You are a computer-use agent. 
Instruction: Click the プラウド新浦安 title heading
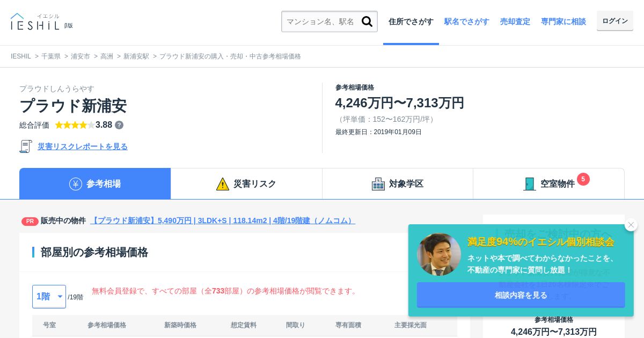point(73,106)
